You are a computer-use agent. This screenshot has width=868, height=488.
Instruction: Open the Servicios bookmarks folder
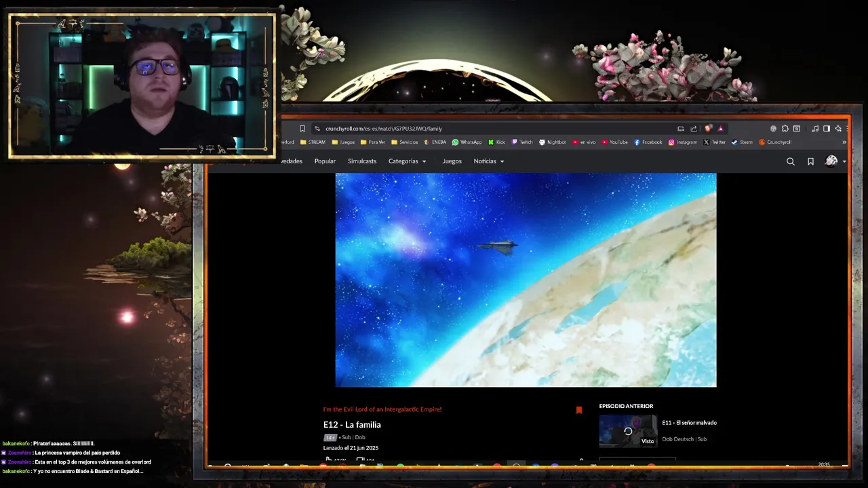[404, 142]
